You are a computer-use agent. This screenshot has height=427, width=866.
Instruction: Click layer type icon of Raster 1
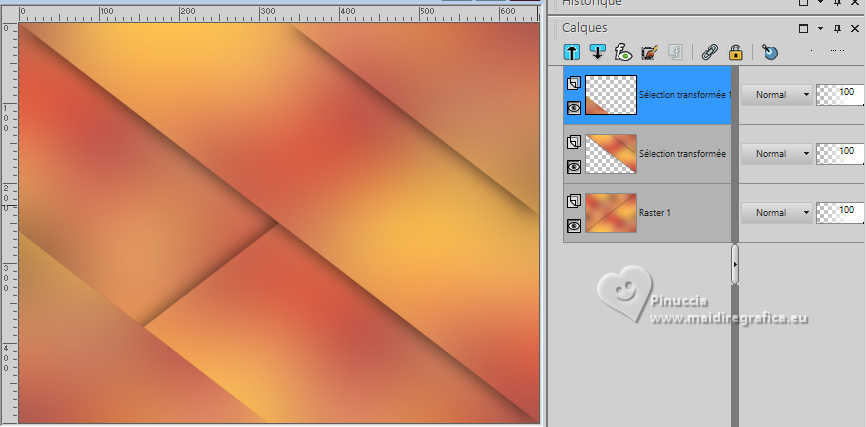point(574,201)
